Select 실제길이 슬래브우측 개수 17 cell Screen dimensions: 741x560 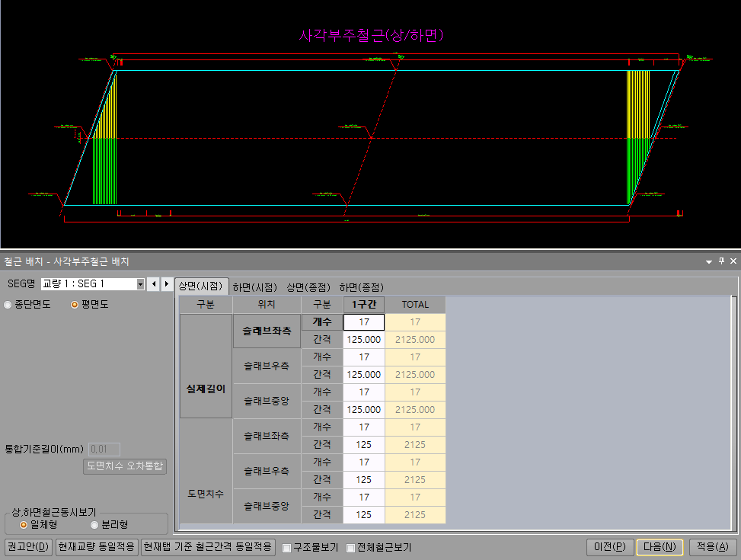(x=364, y=357)
